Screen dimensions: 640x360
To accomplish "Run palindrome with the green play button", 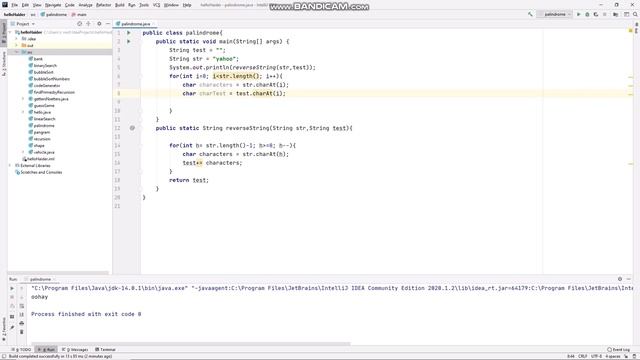I will click(578, 14).
